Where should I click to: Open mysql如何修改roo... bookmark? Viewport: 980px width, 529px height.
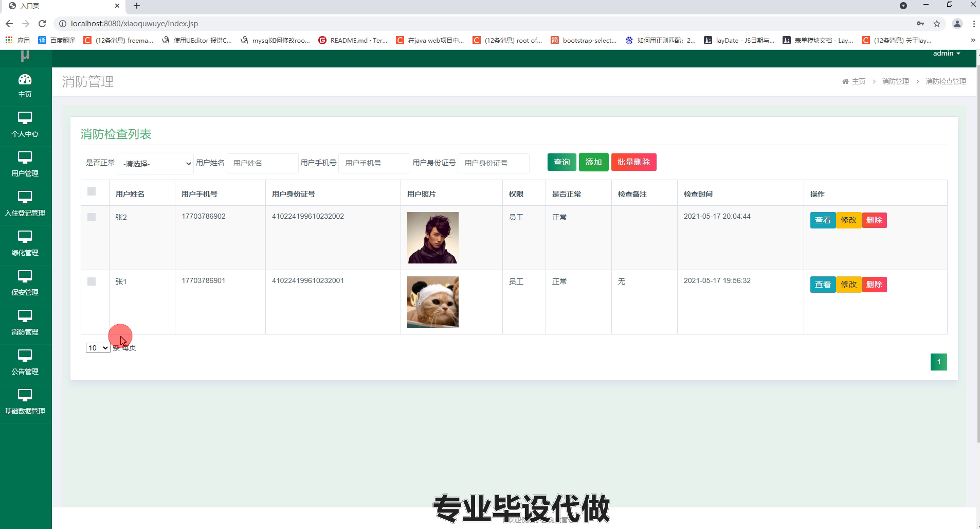coord(275,40)
